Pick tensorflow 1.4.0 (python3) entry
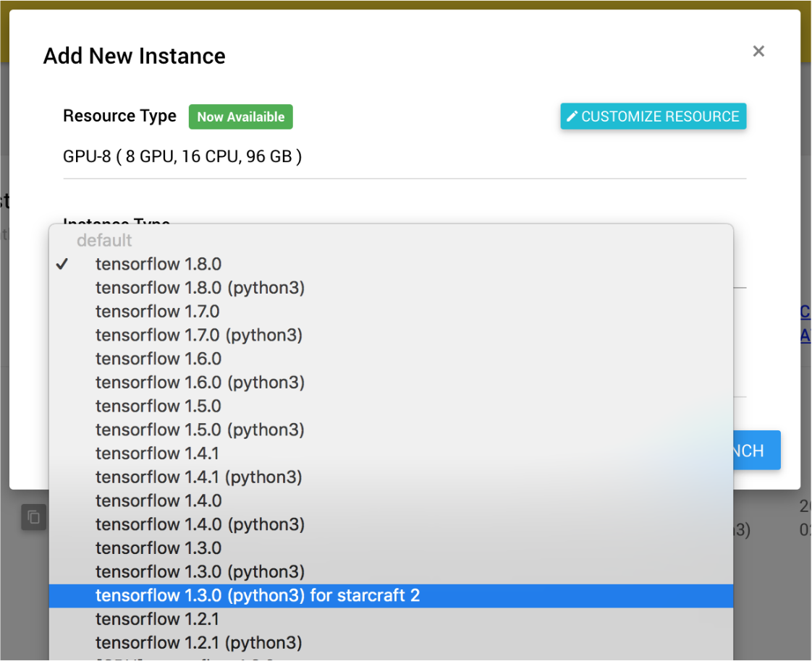This screenshot has height=661, width=812. (391, 524)
